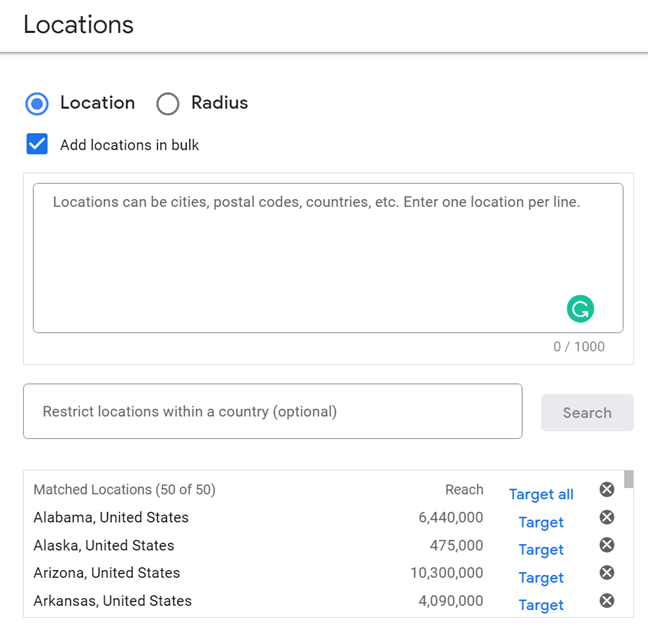The height and width of the screenshot is (643, 648).
Task: Remove Arizona using its X icon
Action: coord(606,573)
